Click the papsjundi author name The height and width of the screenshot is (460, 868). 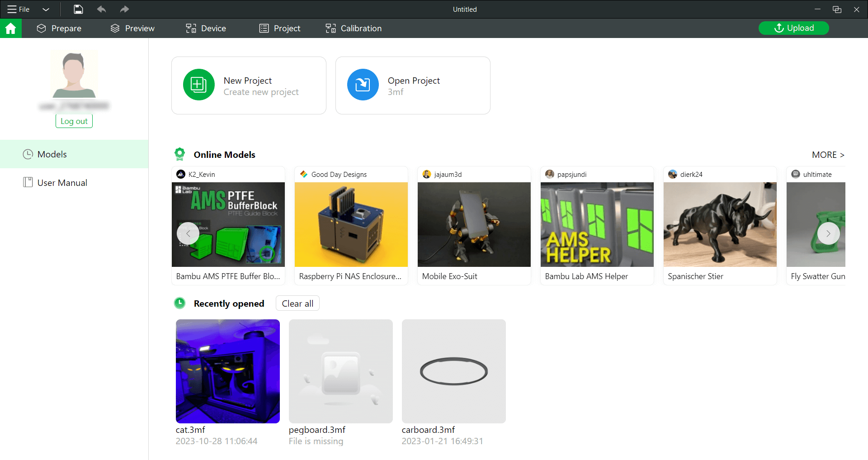(572, 175)
